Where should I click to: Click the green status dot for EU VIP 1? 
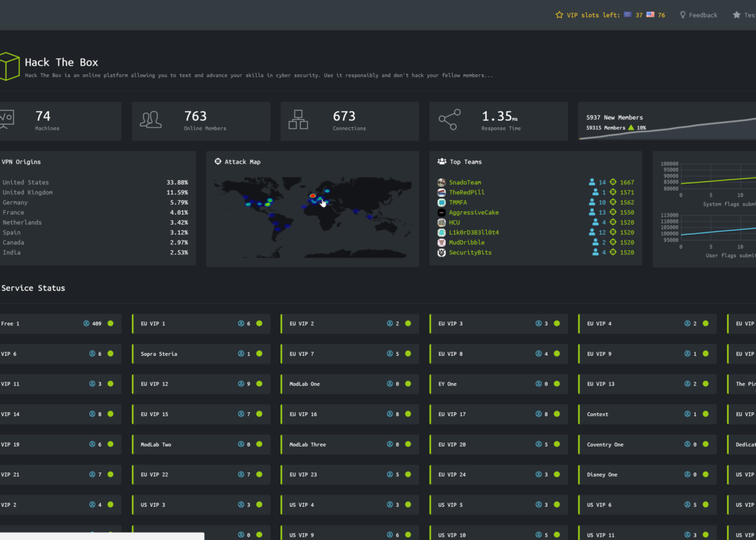coord(259,324)
